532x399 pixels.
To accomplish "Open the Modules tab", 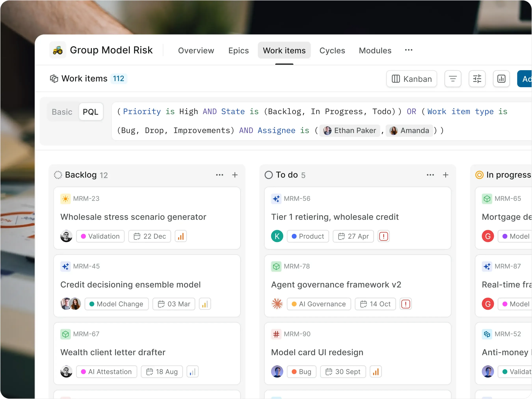I will [375, 50].
